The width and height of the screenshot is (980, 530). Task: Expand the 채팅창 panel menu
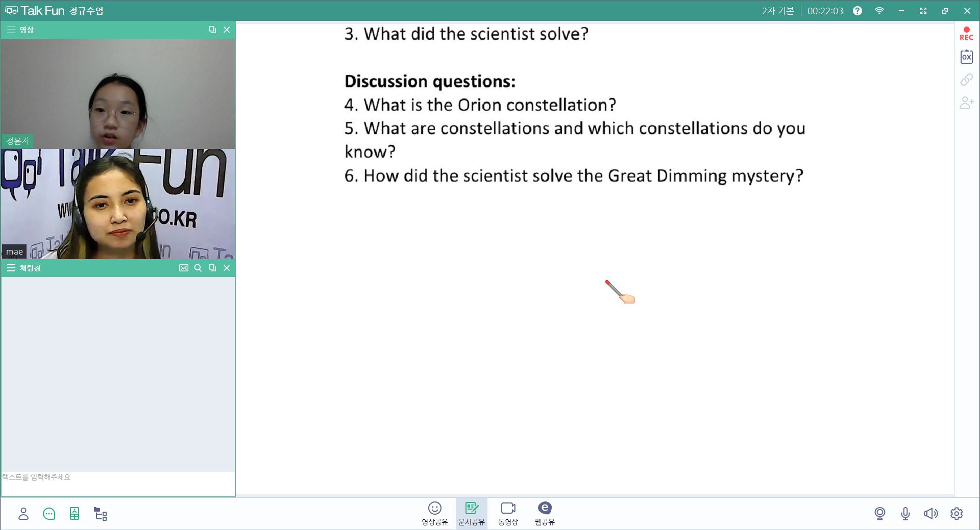11,268
